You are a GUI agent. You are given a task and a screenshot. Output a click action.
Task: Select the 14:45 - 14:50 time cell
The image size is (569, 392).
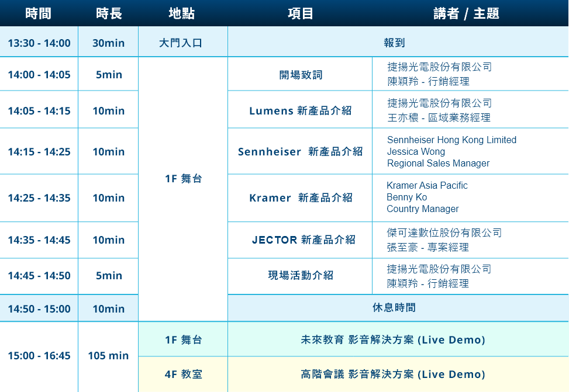(x=39, y=276)
